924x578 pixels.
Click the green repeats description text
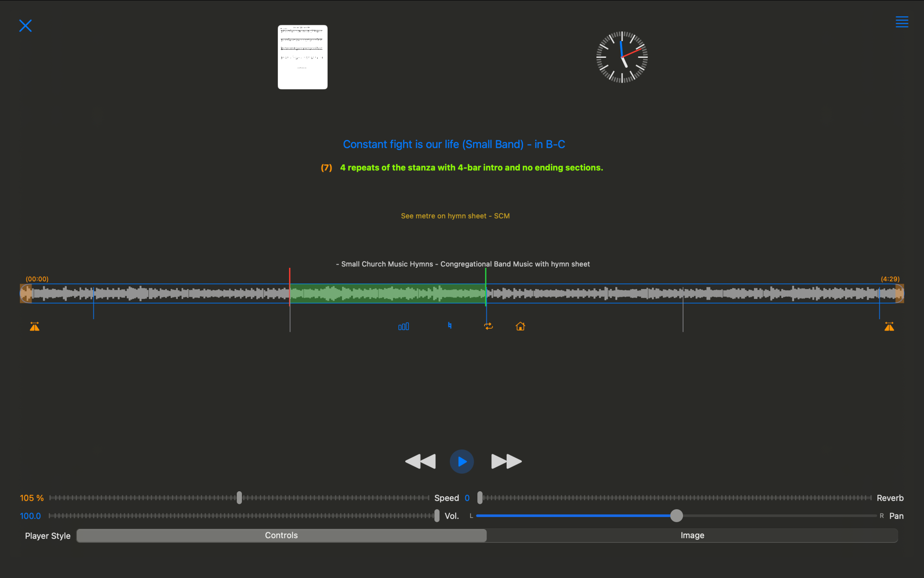tap(471, 168)
